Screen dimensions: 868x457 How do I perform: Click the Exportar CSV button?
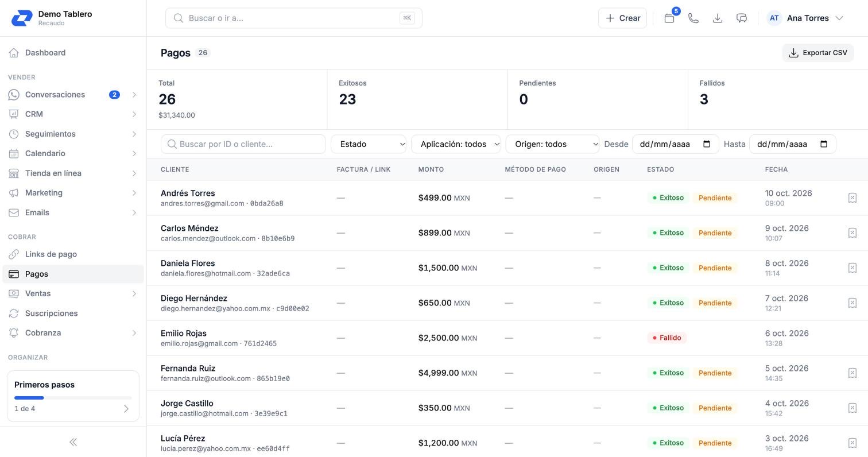pyautogui.click(x=818, y=53)
